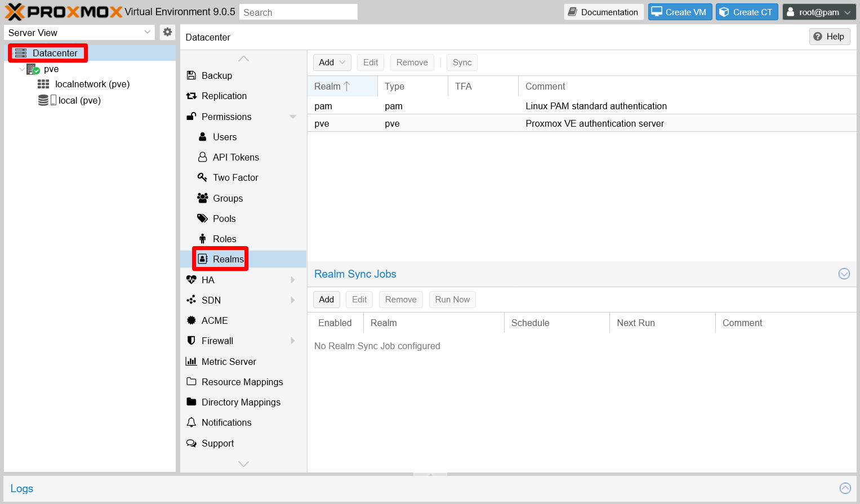
Task: Open the ACME configuration
Action: [x=213, y=320]
